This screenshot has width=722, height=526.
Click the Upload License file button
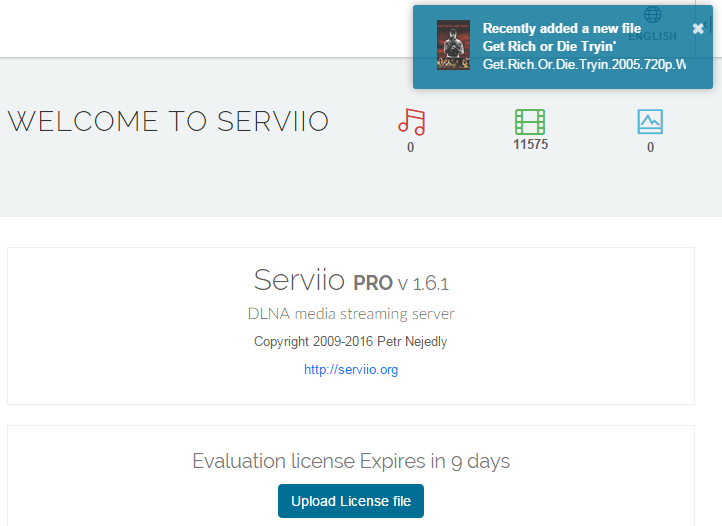pos(351,501)
